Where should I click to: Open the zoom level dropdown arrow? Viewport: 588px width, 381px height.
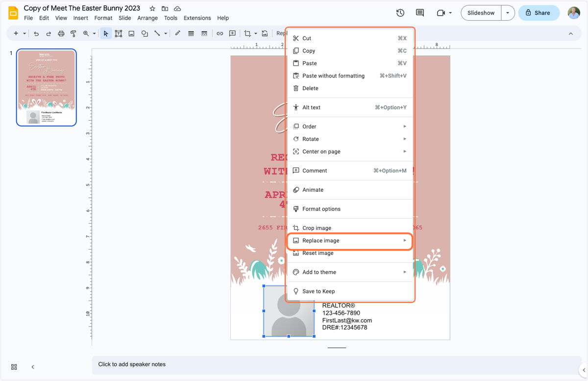pos(94,33)
